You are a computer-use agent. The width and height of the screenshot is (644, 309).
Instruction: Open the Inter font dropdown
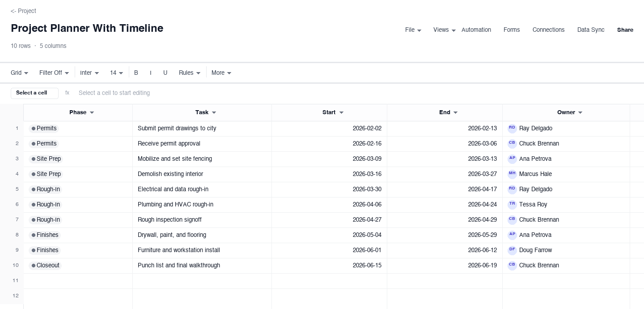89,73
